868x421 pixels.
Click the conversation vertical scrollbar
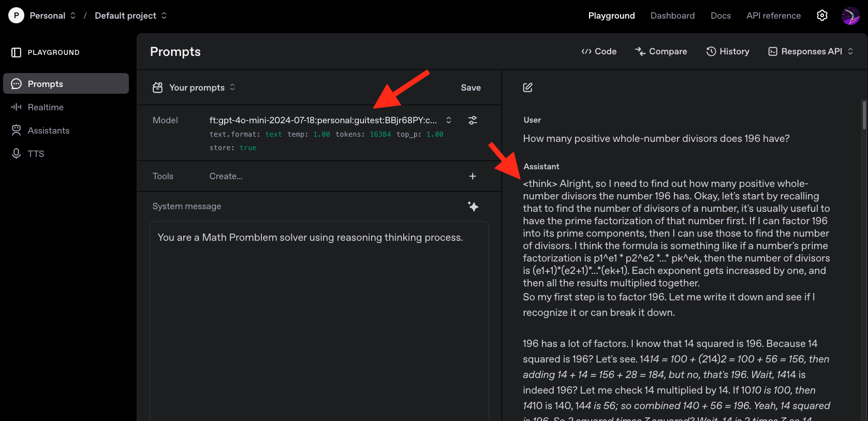click(x=864, y=115)
